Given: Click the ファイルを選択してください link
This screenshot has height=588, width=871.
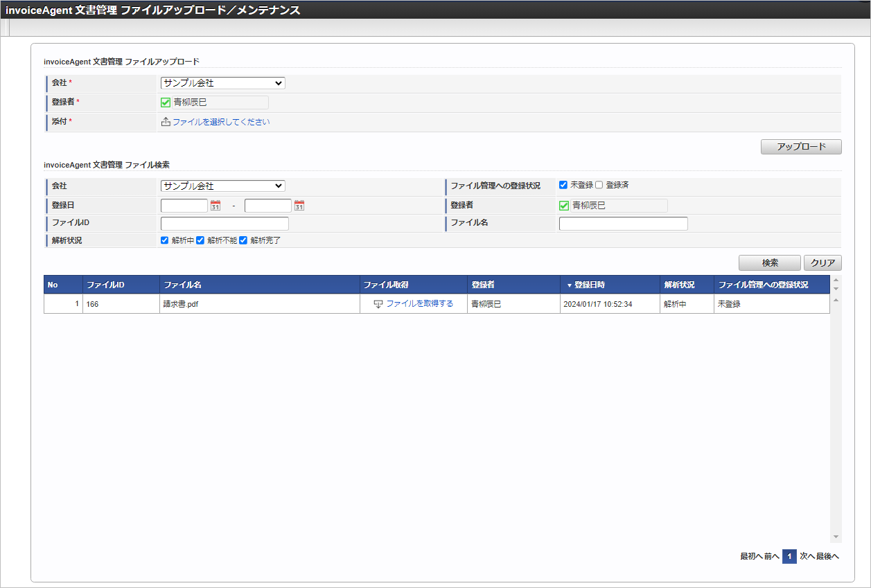Looking at the screenshot, I should pyautogui.click(x=221, y=122).
